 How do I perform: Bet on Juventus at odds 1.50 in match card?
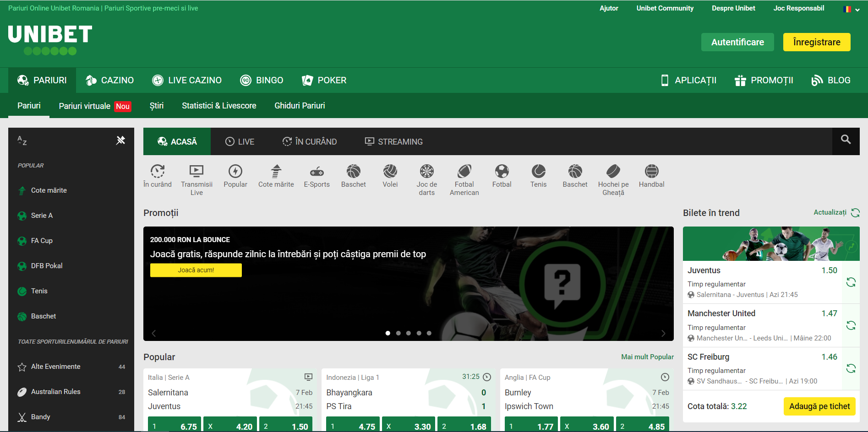(285, 424)
